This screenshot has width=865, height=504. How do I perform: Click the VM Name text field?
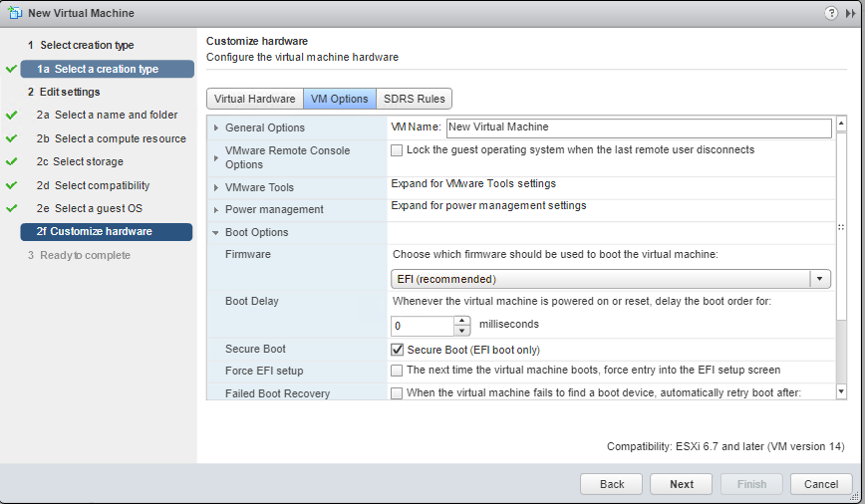pyautogui.click(x=638, y=127)
